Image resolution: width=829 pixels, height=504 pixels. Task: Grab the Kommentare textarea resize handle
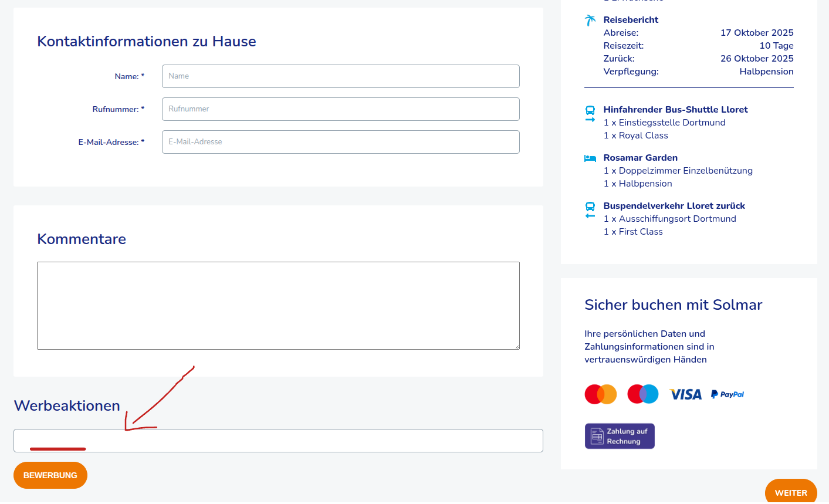[517, 347]
